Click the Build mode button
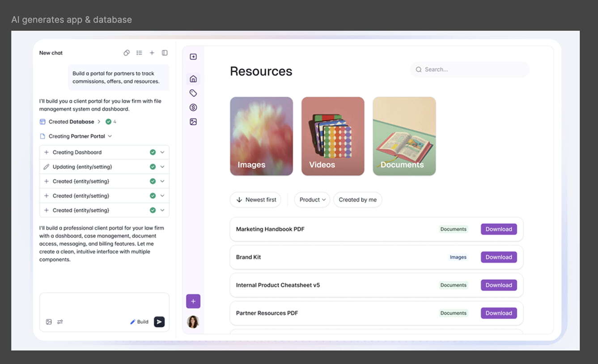Screen dimensions: 598x364 (x=140, y=322)
